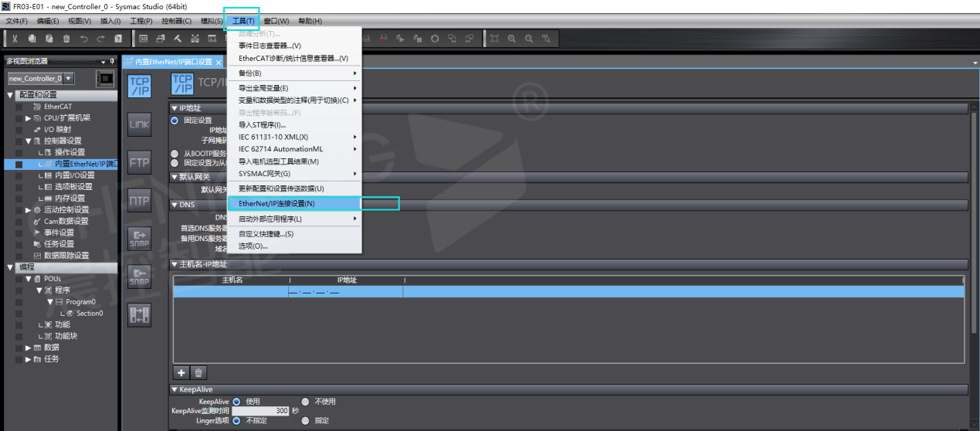This screenshot has width=980, height=431.
Task: Select 内存设置 in the tree
Action: tap(70, 198)
